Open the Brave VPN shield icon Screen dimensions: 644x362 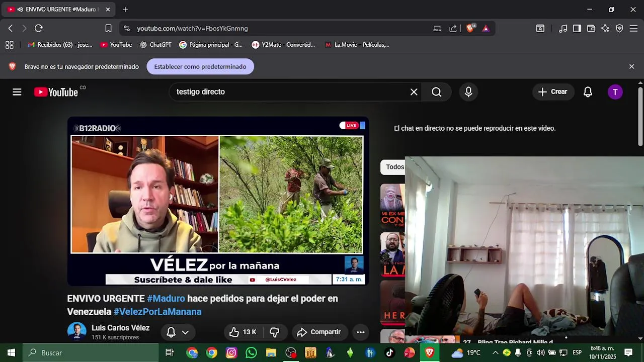[x=619, y=28]
